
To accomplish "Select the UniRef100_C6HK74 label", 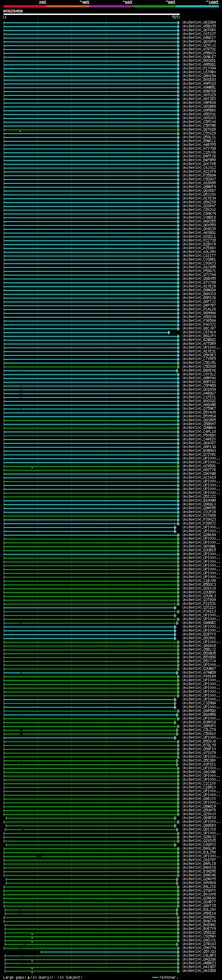I will click(199, 213).
